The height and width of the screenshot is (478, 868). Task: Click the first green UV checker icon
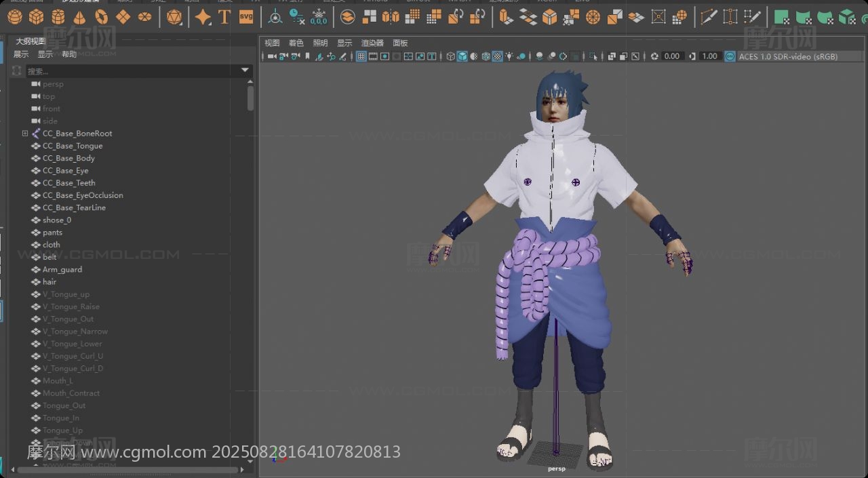782,17
